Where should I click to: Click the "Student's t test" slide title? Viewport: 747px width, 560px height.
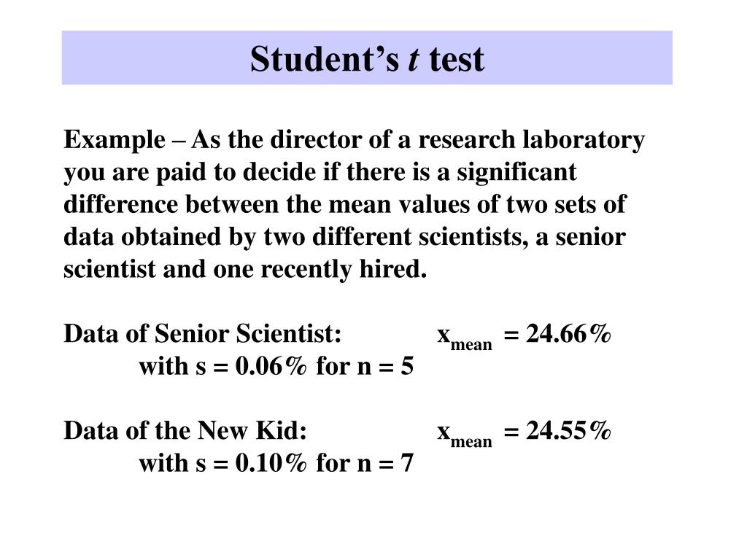click(x=366, y=59)
